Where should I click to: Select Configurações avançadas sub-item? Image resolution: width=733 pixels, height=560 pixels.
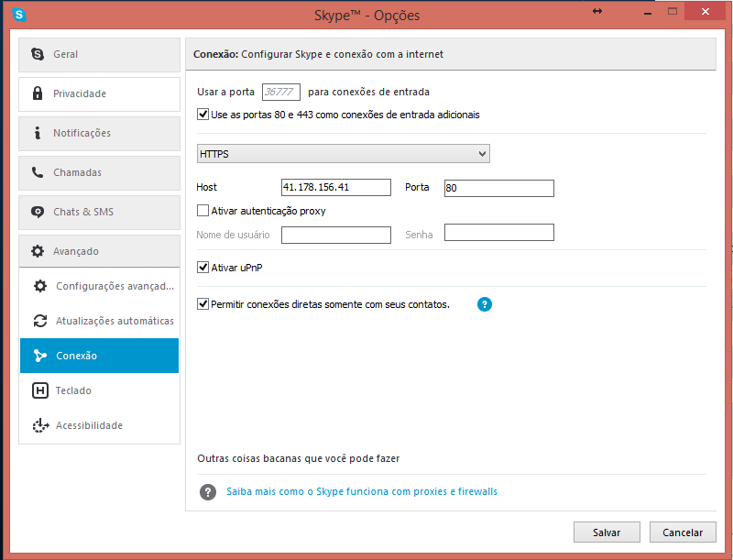point(99,286)
